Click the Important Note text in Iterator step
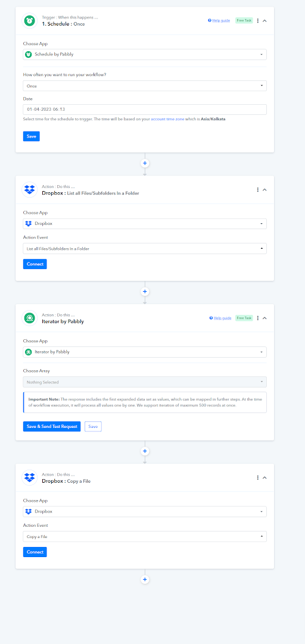305x644 pixels. 145,402
